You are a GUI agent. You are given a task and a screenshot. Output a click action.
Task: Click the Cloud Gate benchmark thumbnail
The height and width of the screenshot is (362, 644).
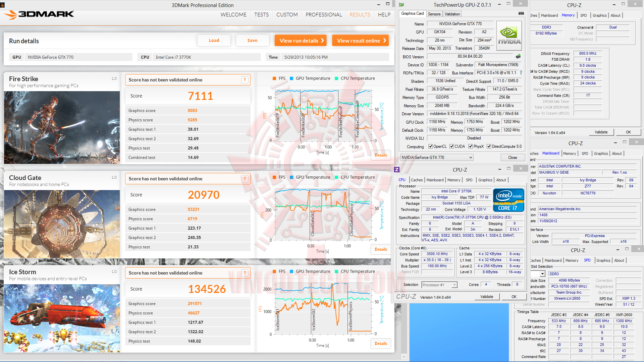point(62,224)
